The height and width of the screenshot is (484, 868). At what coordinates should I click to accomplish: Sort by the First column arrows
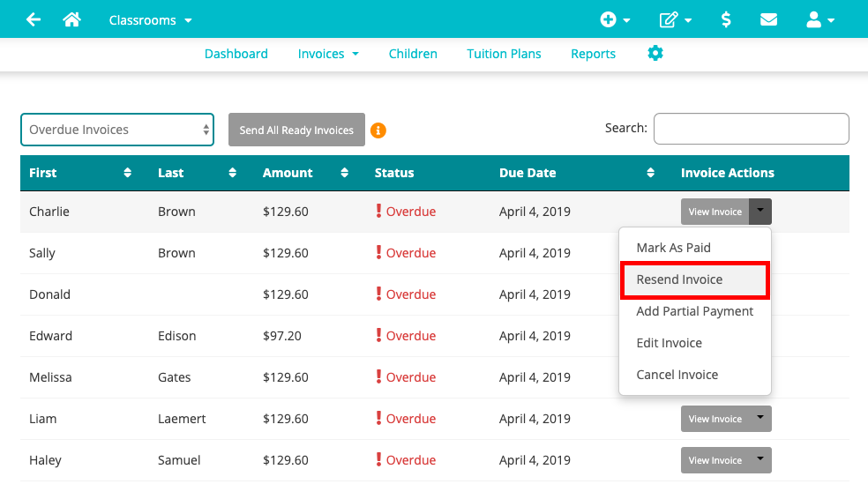(127, 173)
